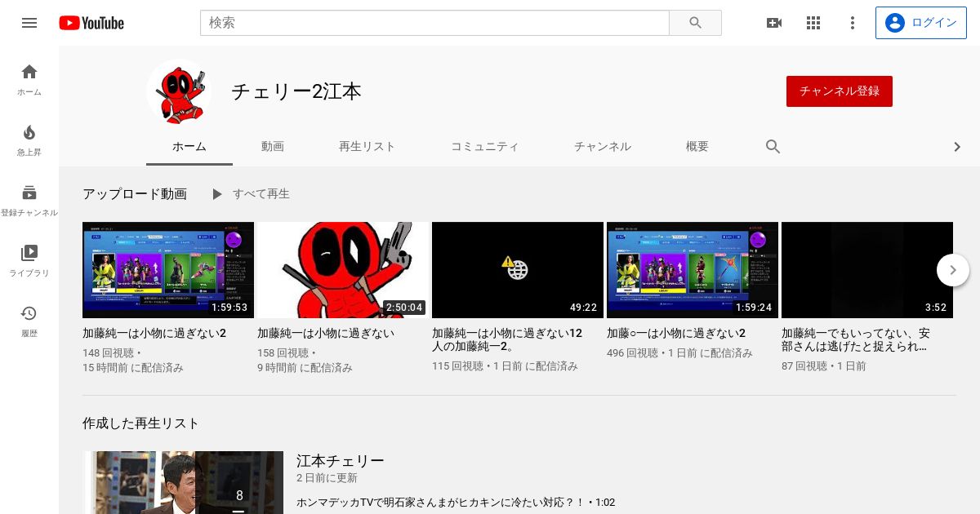Image resolution: width=980 pixels, height=514 pixels.
Task: Switch to the 動画 tab
Action: tap(273, 147)
